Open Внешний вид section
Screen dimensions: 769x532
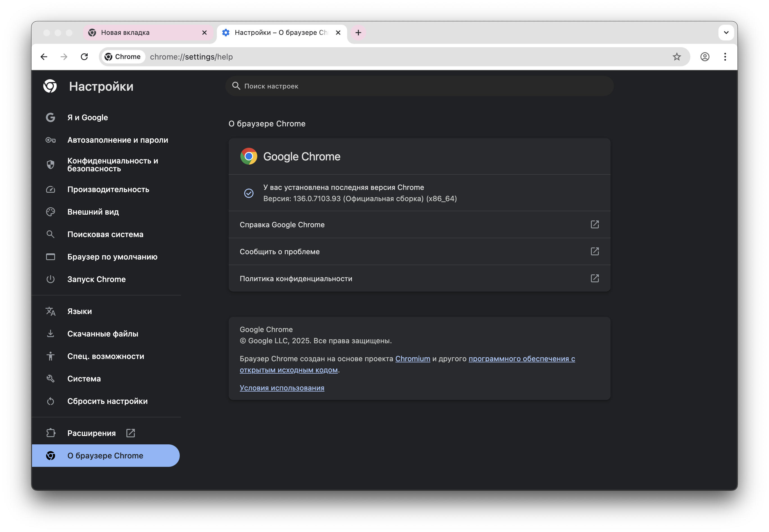[x=93, y=212]
